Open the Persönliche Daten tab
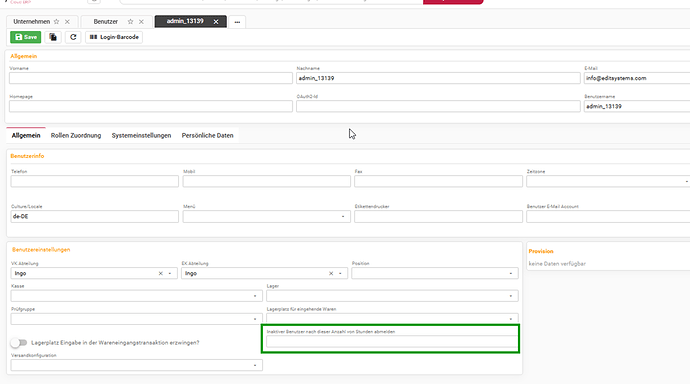 click(x=207, y=135)
